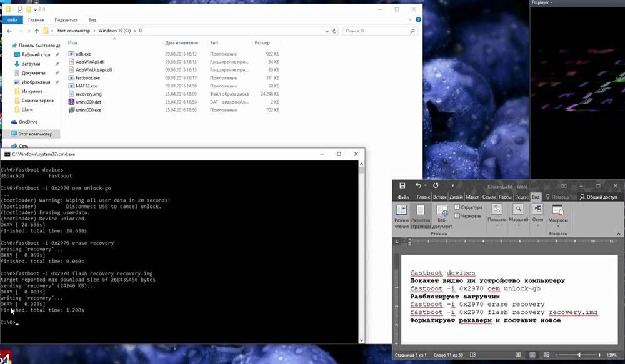This screenshot has width=625, height=364.
Task: Open the recovery.img file
Action: tap(88, 94)
